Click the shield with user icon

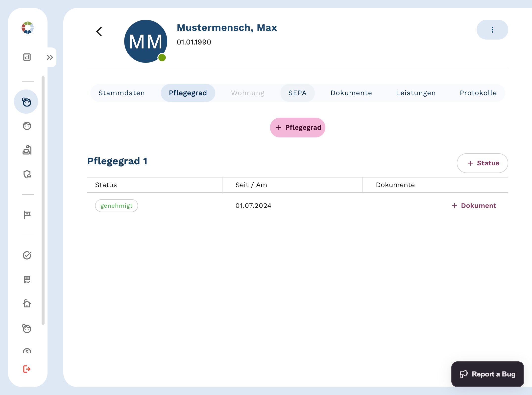click(x=27, y=175)
